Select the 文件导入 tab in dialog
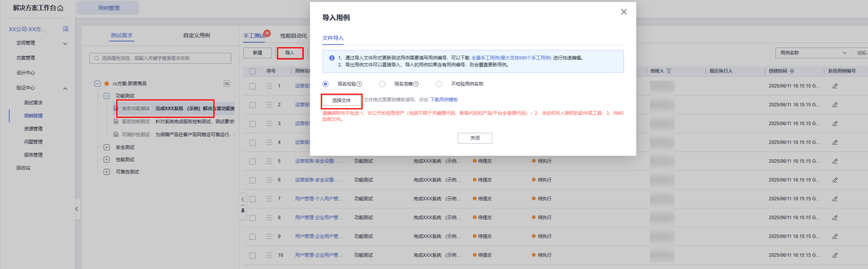This screenshot has width=868, height=269. pos(333,38)
